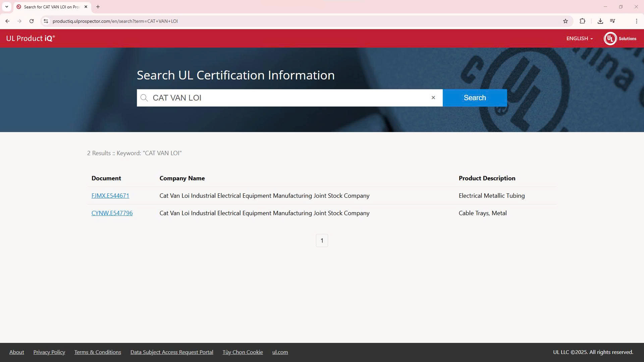Open site information icon in address bar
Viewport: 644px width, 362px height.
tap(46, 21)
